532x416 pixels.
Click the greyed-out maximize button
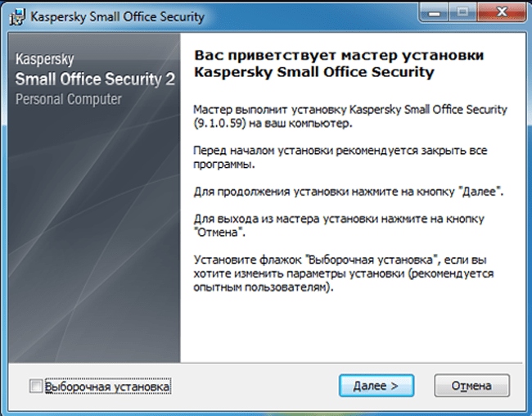(464, 13)
